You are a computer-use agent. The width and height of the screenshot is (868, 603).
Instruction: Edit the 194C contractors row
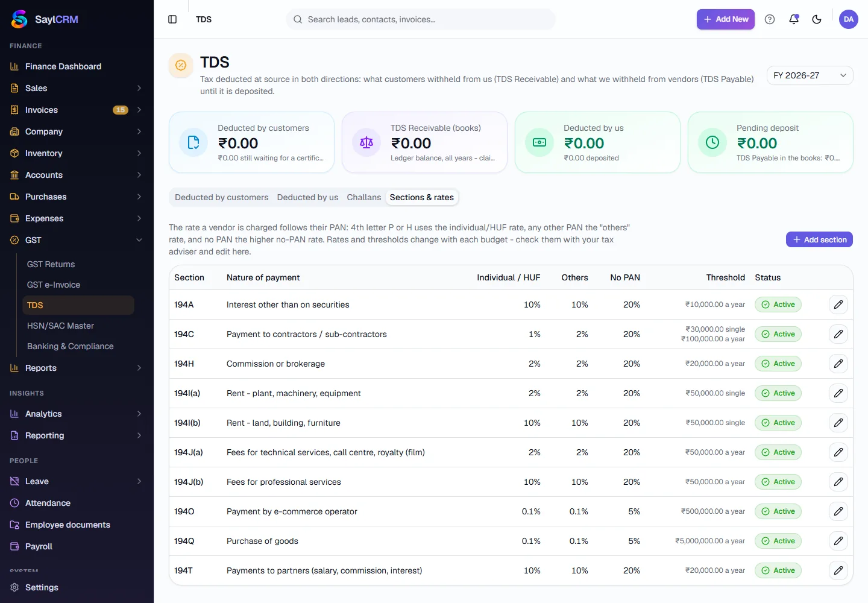pos(838,334)
